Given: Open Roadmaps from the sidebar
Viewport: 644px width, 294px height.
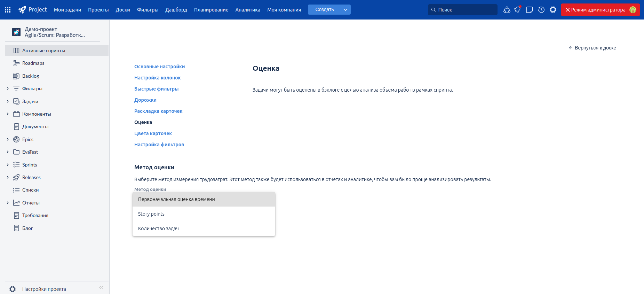Looking at the screenshot, I should click(x=33, y=63).
